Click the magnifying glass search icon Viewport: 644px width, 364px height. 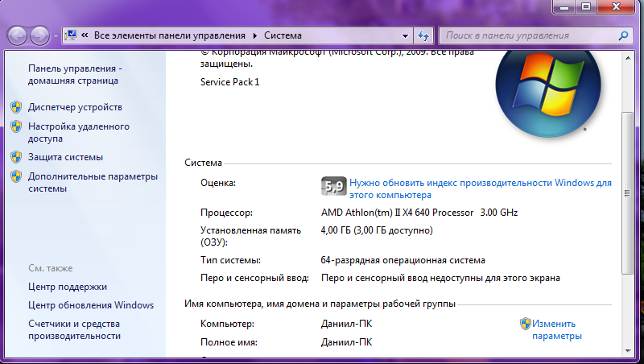point(623,35)
